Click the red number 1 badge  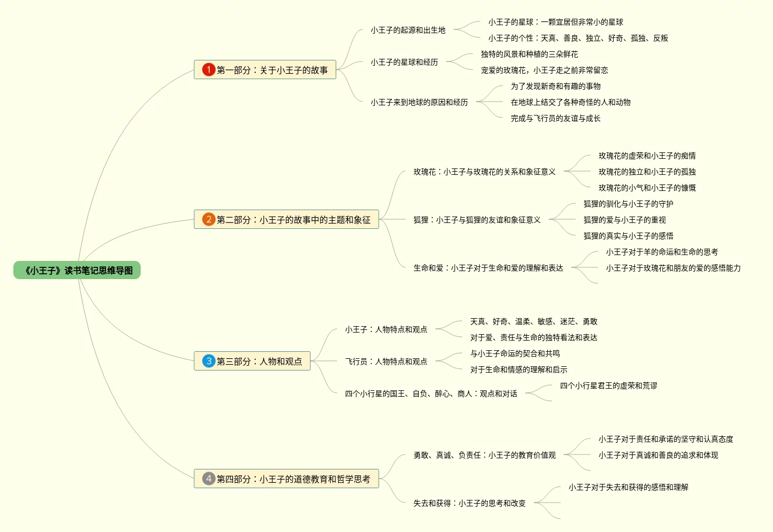(x=209, y=70)
